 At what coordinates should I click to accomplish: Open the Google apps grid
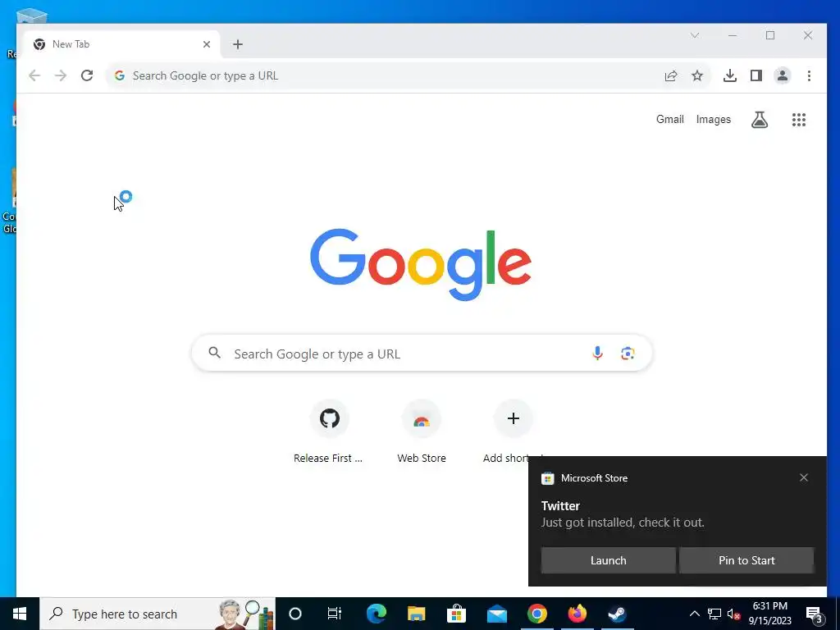799,120
